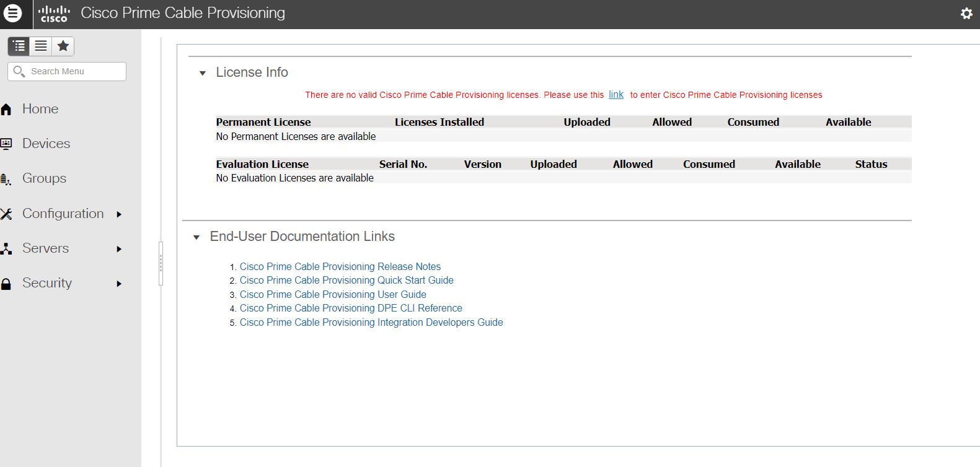Click the Groups building icon

coord(6,179)
